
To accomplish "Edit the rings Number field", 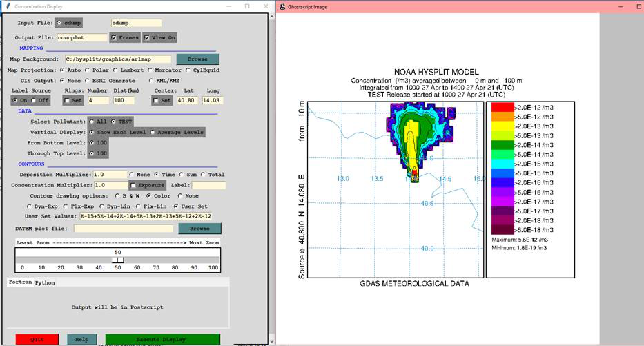I will click(99, 100).
